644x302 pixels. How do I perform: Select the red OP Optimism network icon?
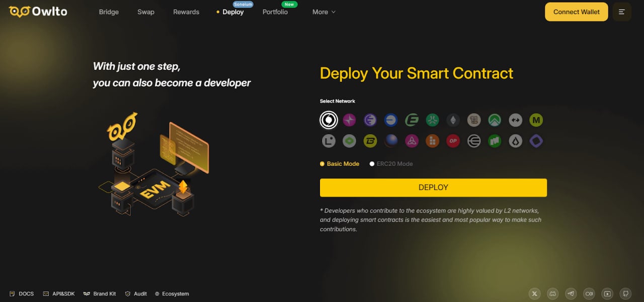coord(453,141)
